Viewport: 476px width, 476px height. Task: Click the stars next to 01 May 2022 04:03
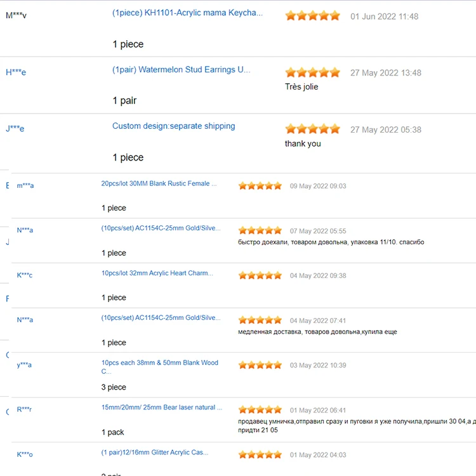coord(260,454)
